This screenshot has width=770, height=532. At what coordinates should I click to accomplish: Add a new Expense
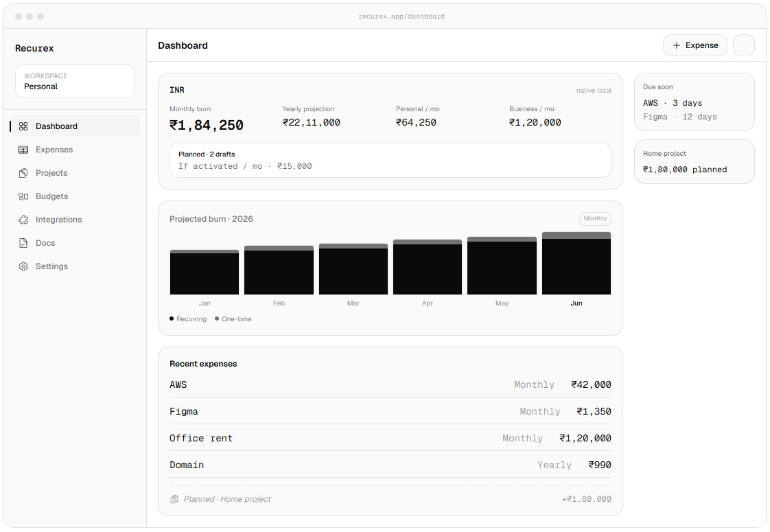pyautogui.click(x=695, y=45)
